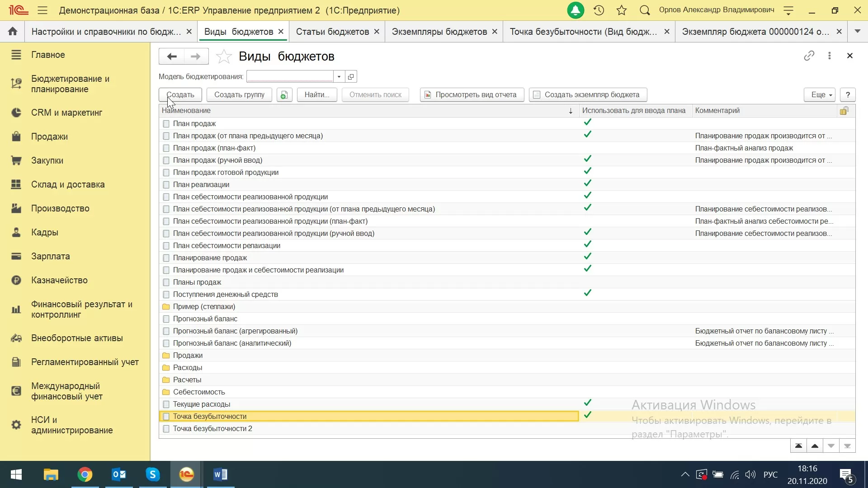Click the get link chain icon
This screenshot has height=488, width=868.
point(809,56)
